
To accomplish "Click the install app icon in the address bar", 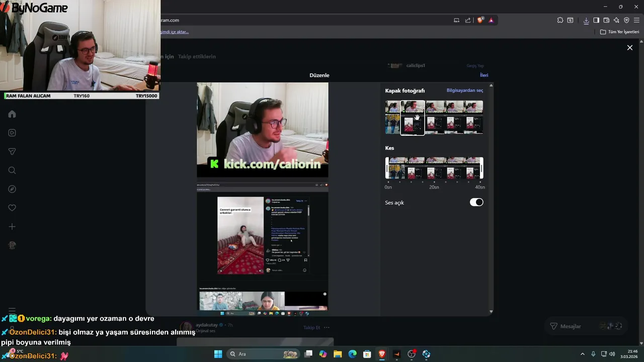I will 456,20.
